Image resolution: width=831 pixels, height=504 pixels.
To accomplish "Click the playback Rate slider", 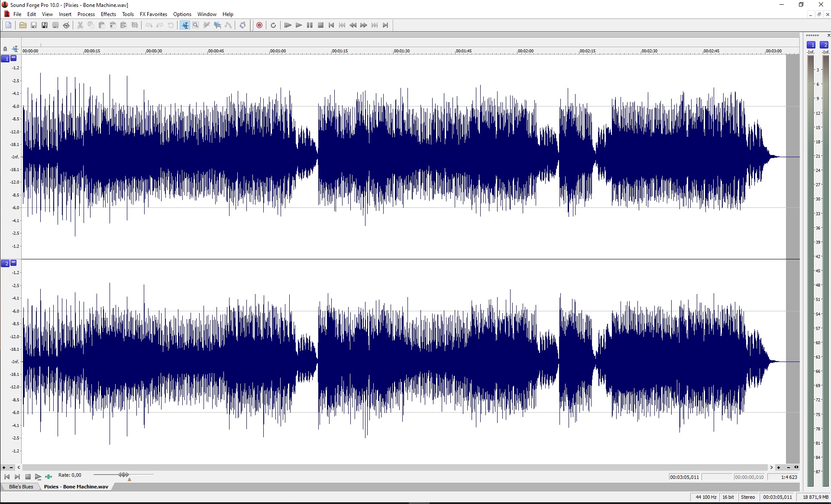I will coord(124,475).
